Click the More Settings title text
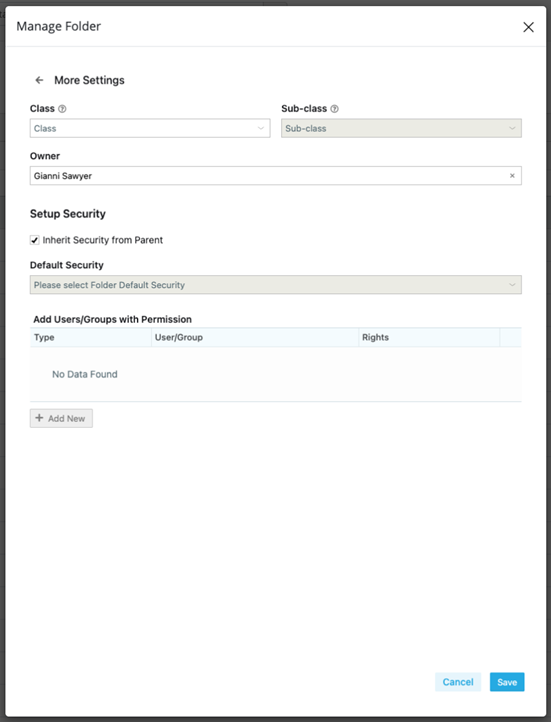This screenshot has width=551, height=722. [x=89, y=80]
